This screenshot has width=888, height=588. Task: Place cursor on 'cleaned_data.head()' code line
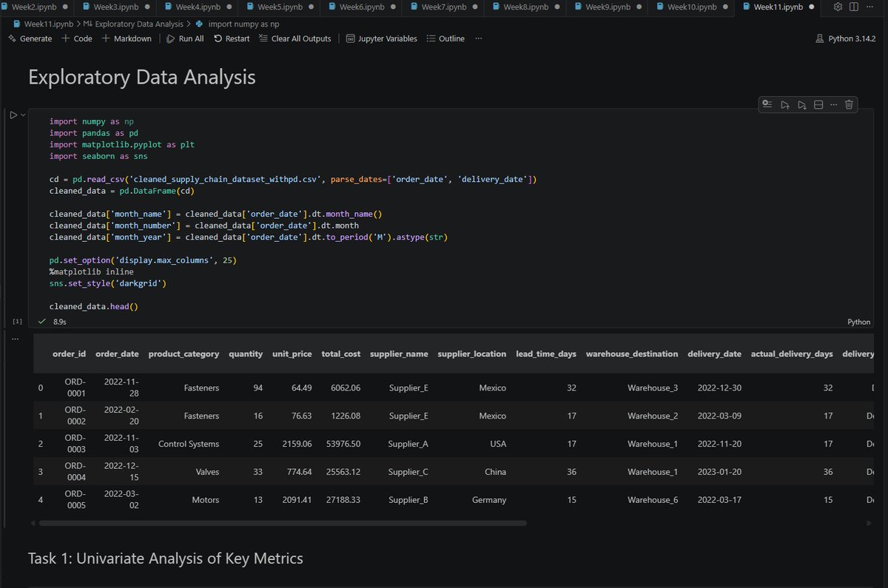pos(94,306)
